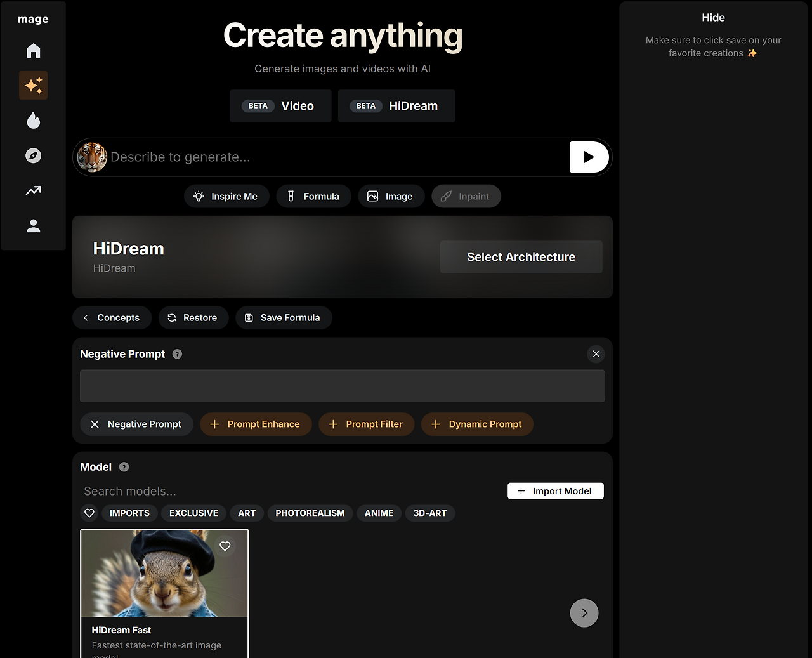Open the home icon in sidebar
The height and width of the screenshot is (658, 812).
34,51
